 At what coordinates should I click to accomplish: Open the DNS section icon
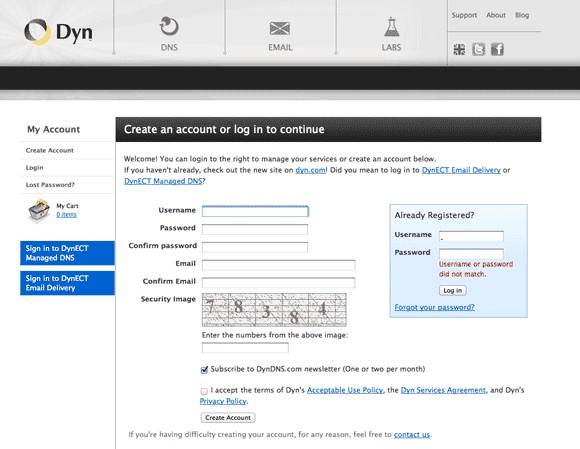pyautogui.click(x=169, y=27)
